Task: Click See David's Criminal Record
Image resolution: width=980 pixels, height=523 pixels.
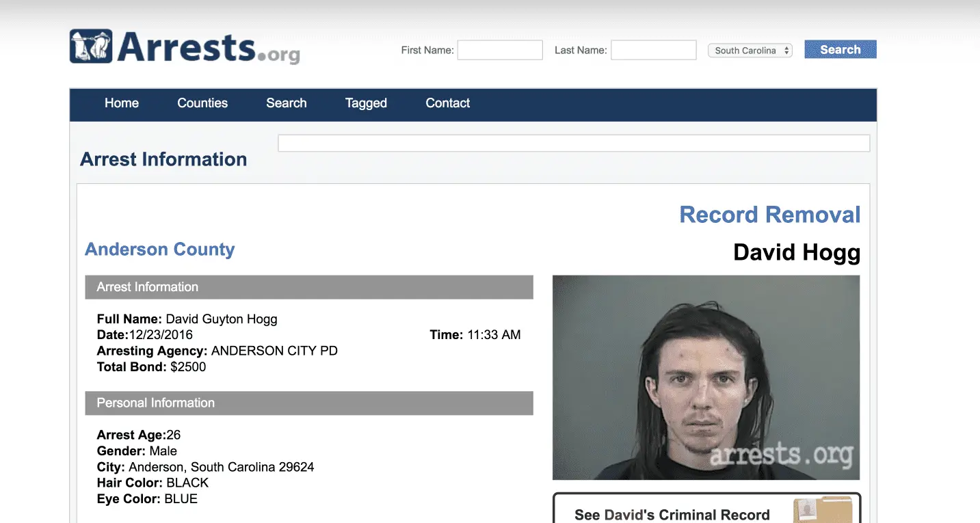Action: point(672,514)
